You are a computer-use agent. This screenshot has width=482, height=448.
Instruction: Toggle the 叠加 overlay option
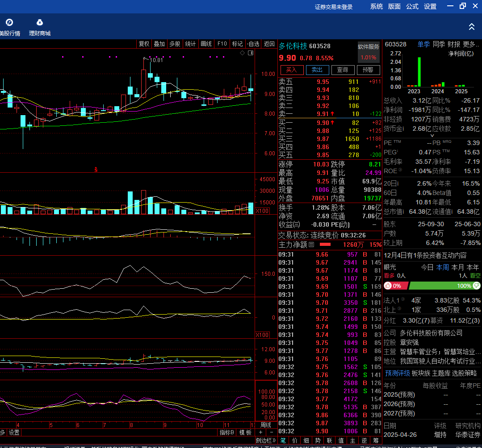[159, 44]
